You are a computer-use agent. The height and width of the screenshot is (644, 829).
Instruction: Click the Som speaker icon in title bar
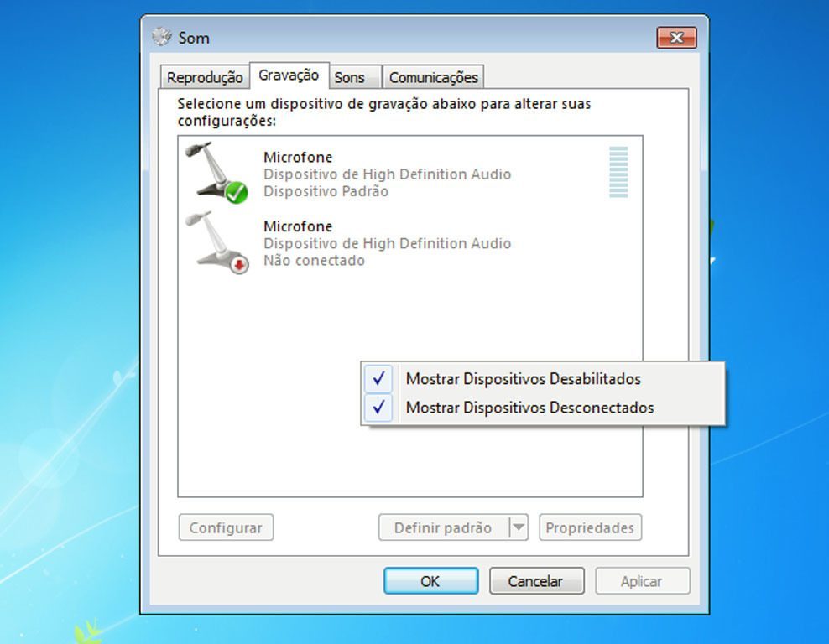162,37
